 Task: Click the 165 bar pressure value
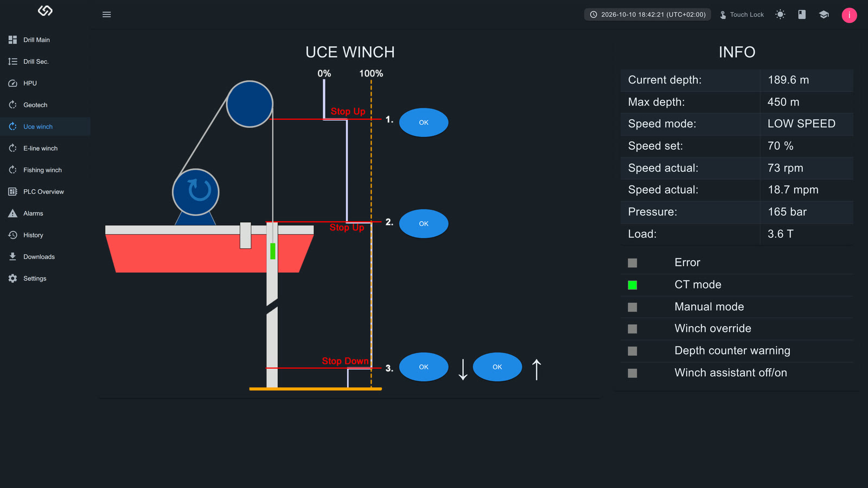[787, 212]
